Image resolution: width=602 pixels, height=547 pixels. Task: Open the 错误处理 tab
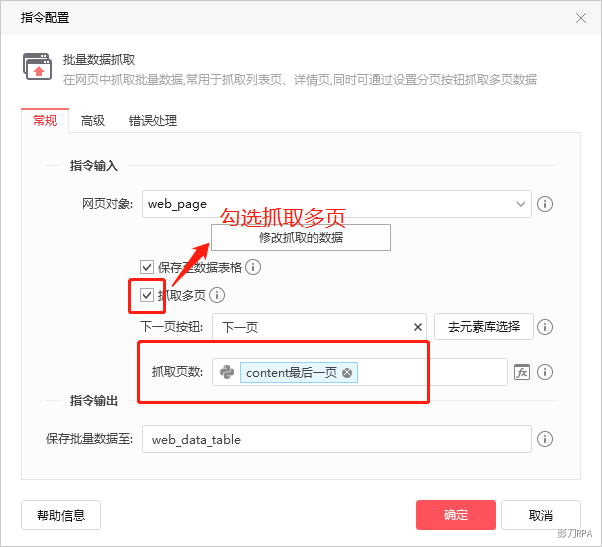(x=152, y=121)
